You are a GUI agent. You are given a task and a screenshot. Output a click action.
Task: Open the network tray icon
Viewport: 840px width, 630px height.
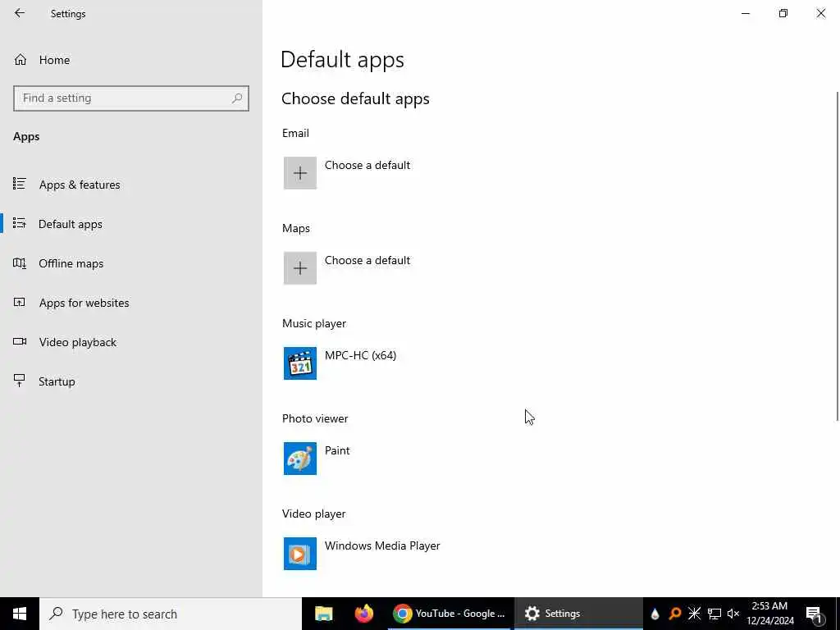[714, 614]
